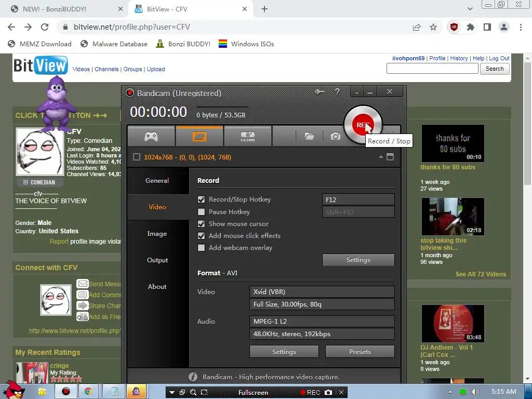Toggle Add mouse click effects checkbox
This screenshot has width=532, height=399.
(x=201, y=236)
